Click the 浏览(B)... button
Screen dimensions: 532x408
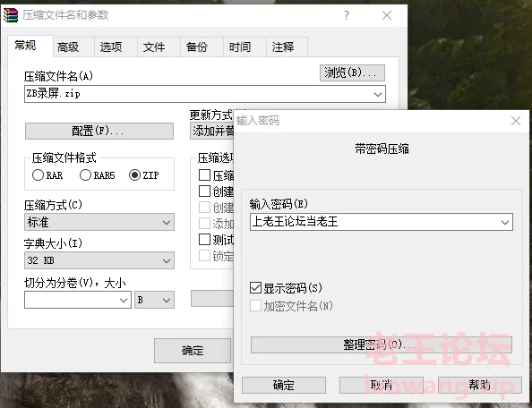[x=352, y=72]
